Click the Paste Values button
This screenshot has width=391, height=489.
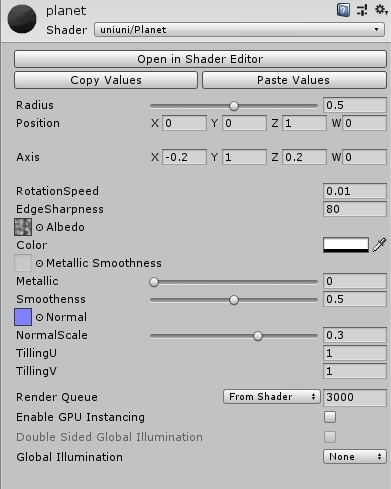point(294,80)
